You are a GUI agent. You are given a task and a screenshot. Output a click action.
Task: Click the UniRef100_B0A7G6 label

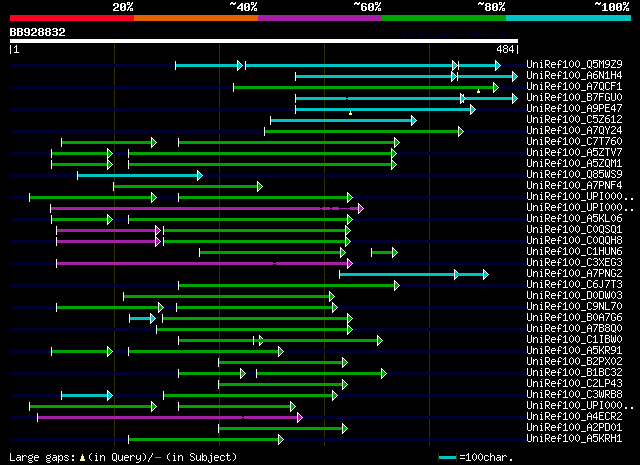point(574,318)
